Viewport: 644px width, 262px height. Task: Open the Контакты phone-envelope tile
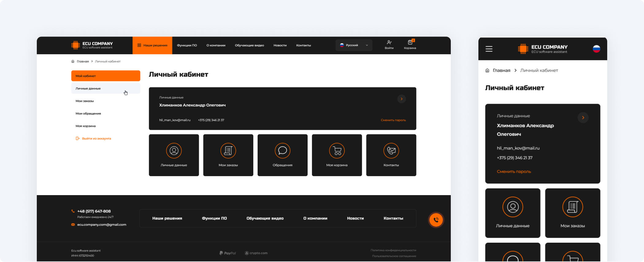[x=391, y=155]
